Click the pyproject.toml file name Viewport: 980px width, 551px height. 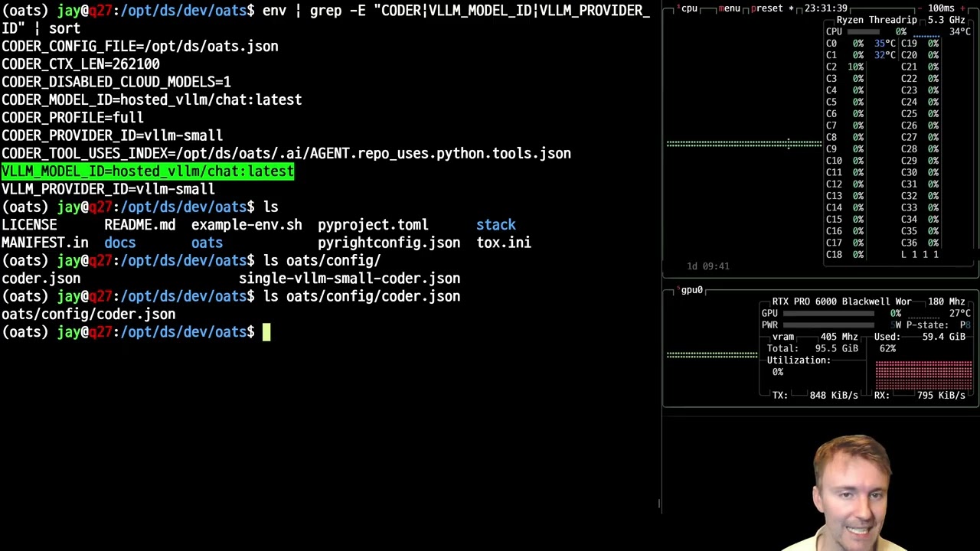coord(373,225)
